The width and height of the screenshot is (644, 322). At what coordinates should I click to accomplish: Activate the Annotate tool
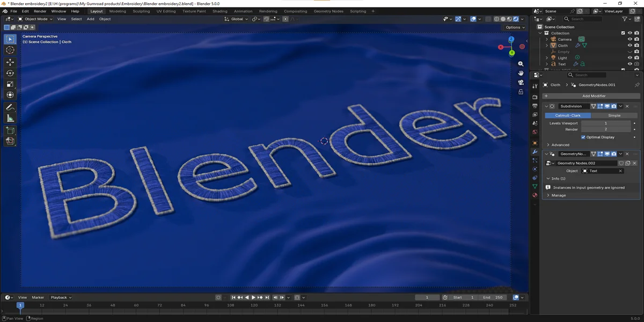[10, 106]
